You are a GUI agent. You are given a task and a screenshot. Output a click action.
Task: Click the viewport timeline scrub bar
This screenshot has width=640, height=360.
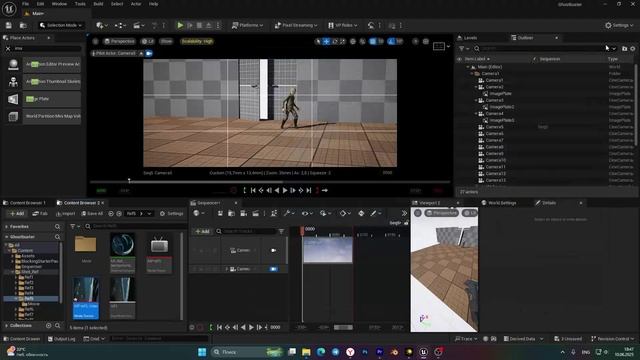tap(269, 182)
